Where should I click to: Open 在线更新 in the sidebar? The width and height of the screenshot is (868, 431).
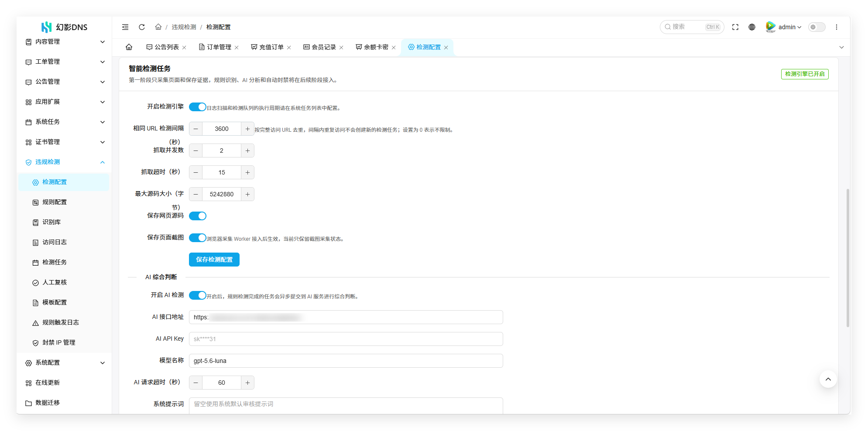(65, 383)
